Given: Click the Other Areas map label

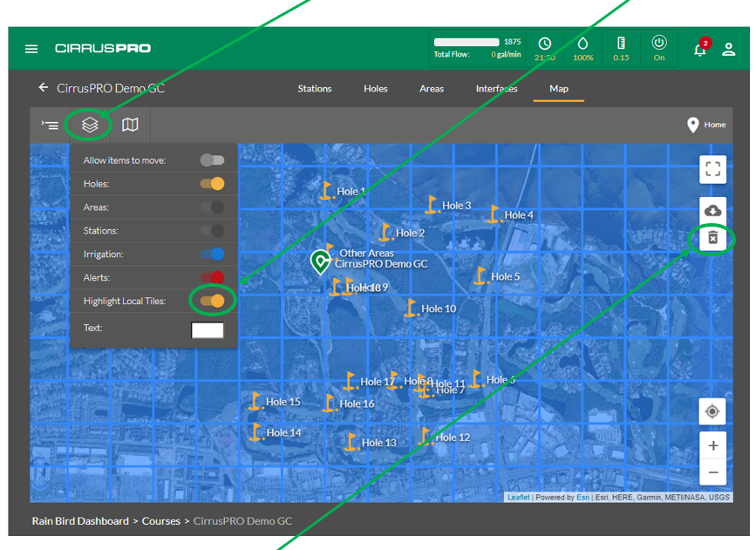Looking at the screenshot, I should pyautogui.click(x=366, y=253).
